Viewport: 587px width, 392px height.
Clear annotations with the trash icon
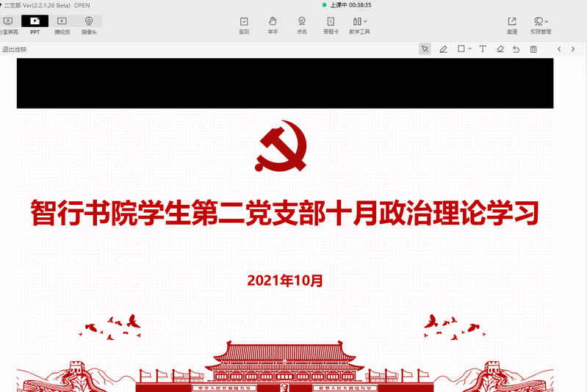533,49
